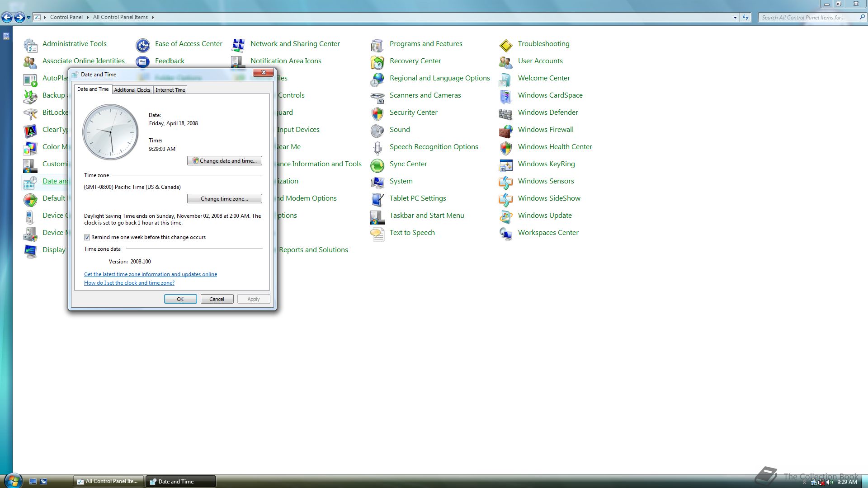868x488 pixels.
Task: Open the System icon
Action: [377, 182]
